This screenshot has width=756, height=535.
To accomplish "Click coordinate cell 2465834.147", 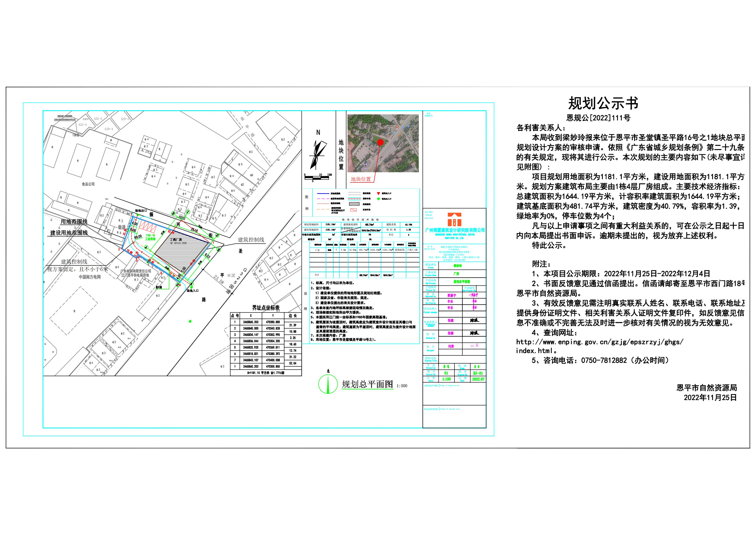I will (251, 335).
